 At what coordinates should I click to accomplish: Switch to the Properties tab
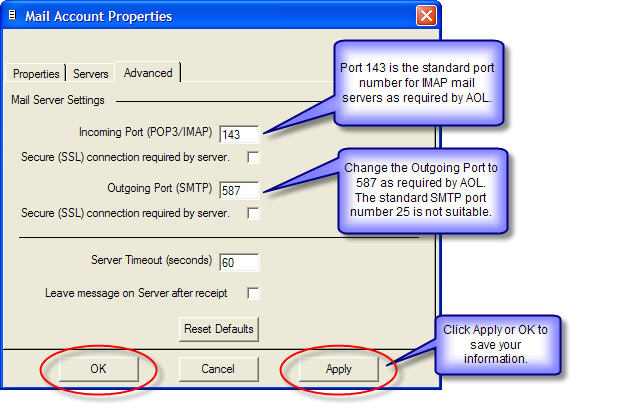[36, 74]
